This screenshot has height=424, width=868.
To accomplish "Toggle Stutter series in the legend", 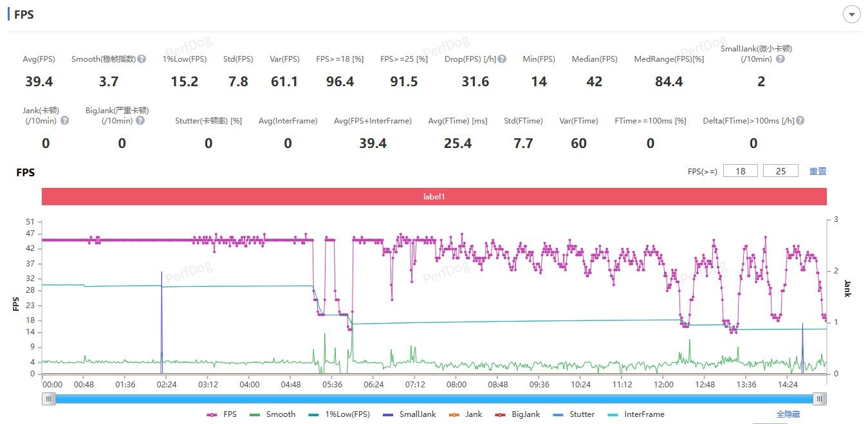I will (574, 414).
